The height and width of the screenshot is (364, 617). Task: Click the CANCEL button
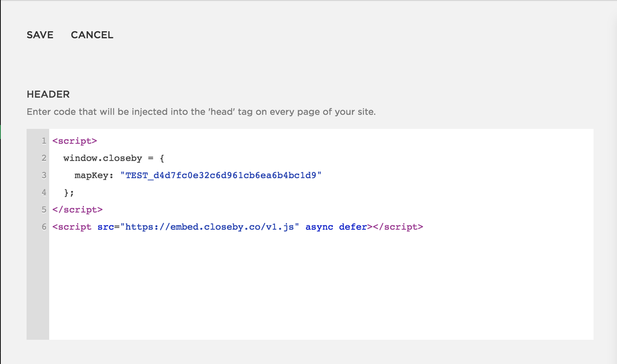tap(92, 35)
